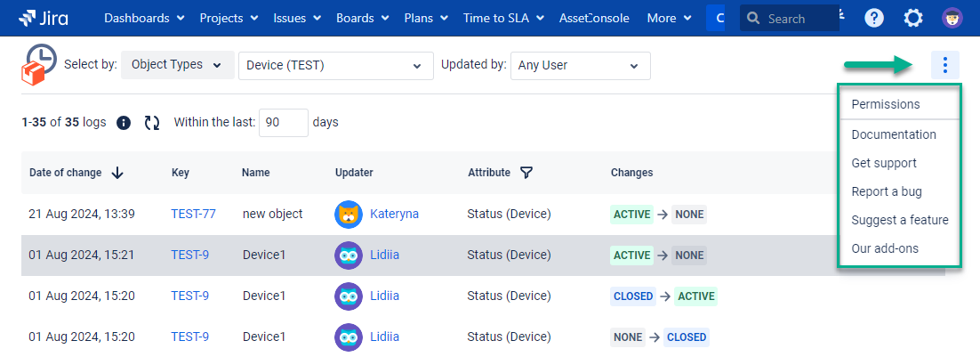Sort by Date of change arrow
The image size is (980, 357).
click(117, 173)
